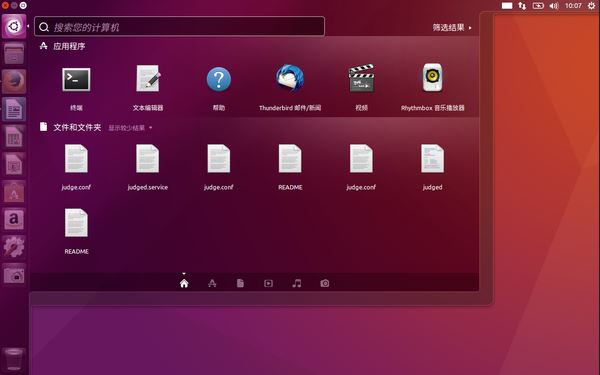Click the search your computer field
This screenshot has width=600, height=375.
179,27
